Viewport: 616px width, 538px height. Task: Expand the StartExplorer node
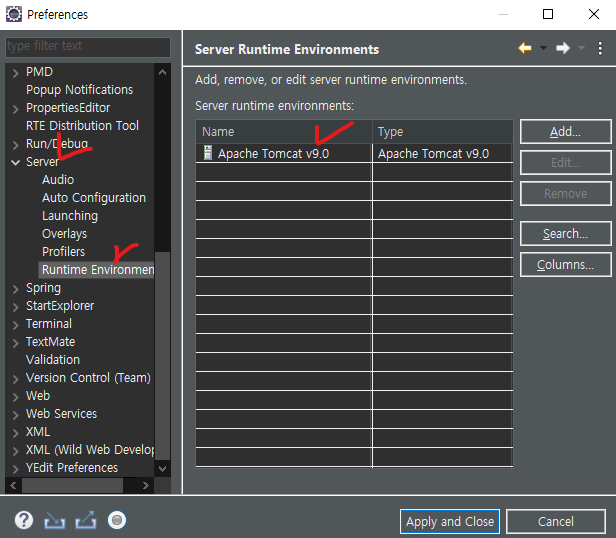[x=15, y=307]
